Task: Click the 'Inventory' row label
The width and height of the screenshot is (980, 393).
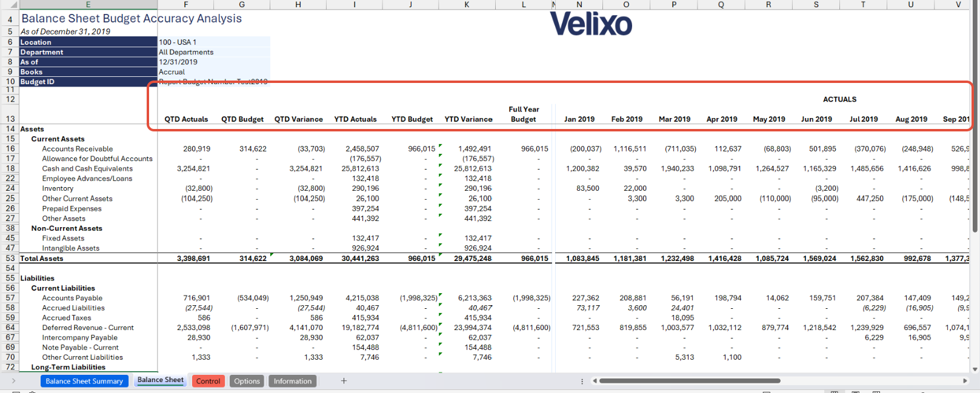Action: point(58,189)
